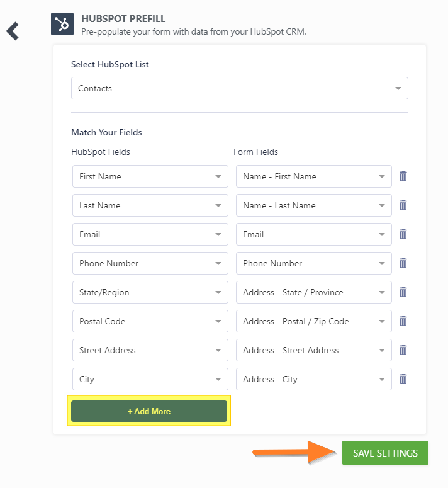Screen dimensions: 448x488
Task: Expand the Address - Postal / Zip Code dropdown
Action: [314, 321]
